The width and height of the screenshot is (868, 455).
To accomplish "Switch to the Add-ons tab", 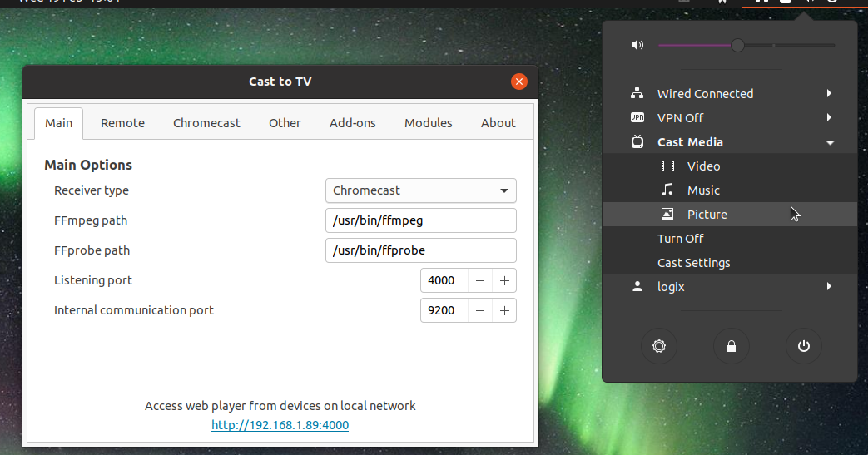I will point(352,123).
